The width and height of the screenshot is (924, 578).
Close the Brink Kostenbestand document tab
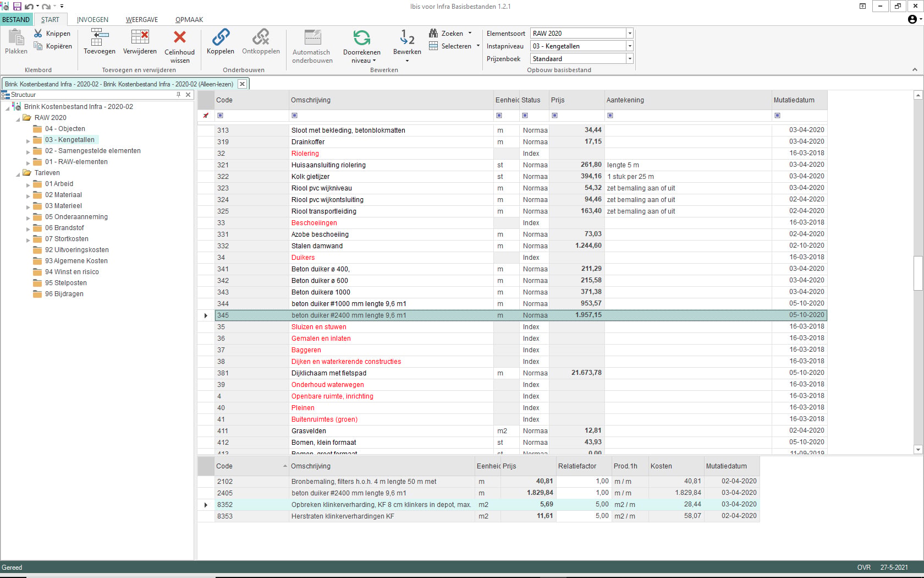(242, 84)
